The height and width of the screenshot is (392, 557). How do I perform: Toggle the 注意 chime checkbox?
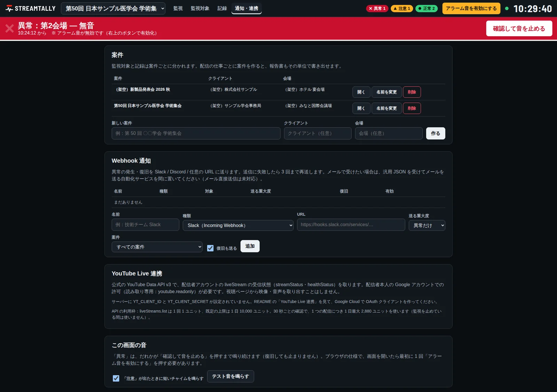click(116, 378)
